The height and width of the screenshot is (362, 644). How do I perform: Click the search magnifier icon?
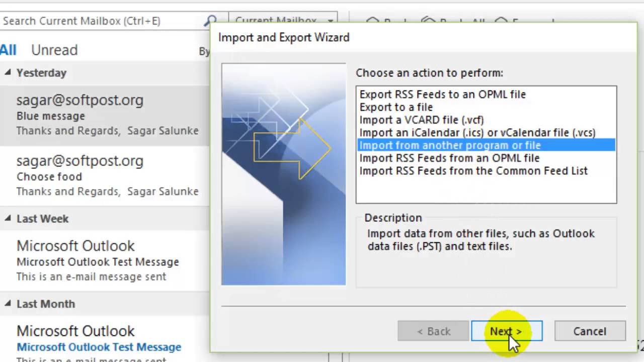pos(210,21)
